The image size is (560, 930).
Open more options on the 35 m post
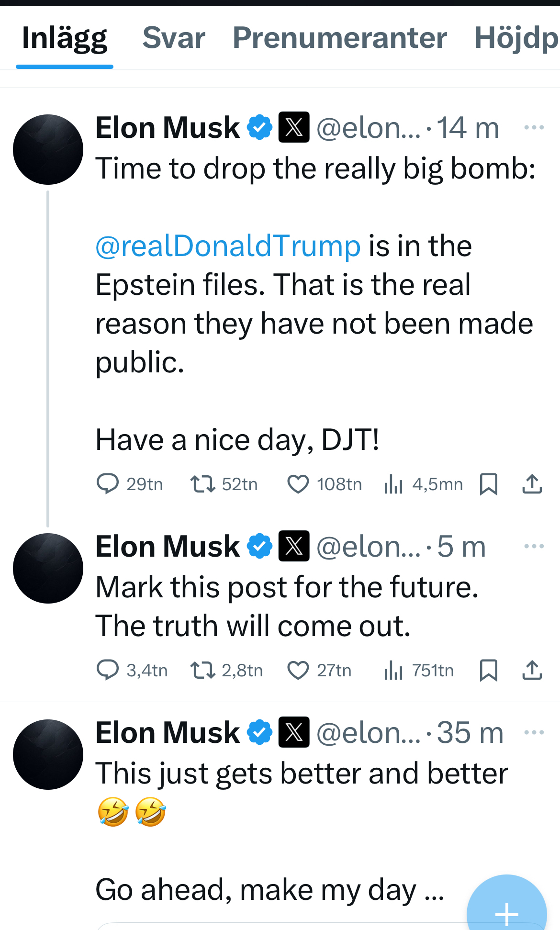534,732
